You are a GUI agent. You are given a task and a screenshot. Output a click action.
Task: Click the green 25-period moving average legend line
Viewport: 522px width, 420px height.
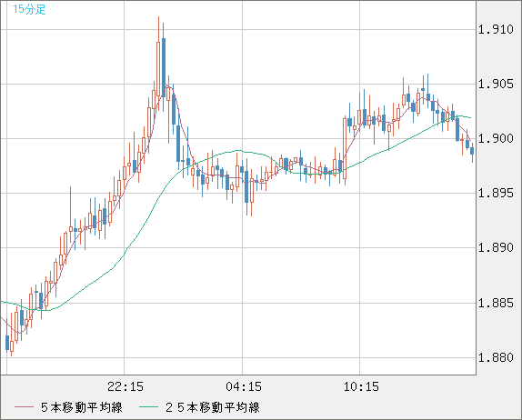coord(148,407)
